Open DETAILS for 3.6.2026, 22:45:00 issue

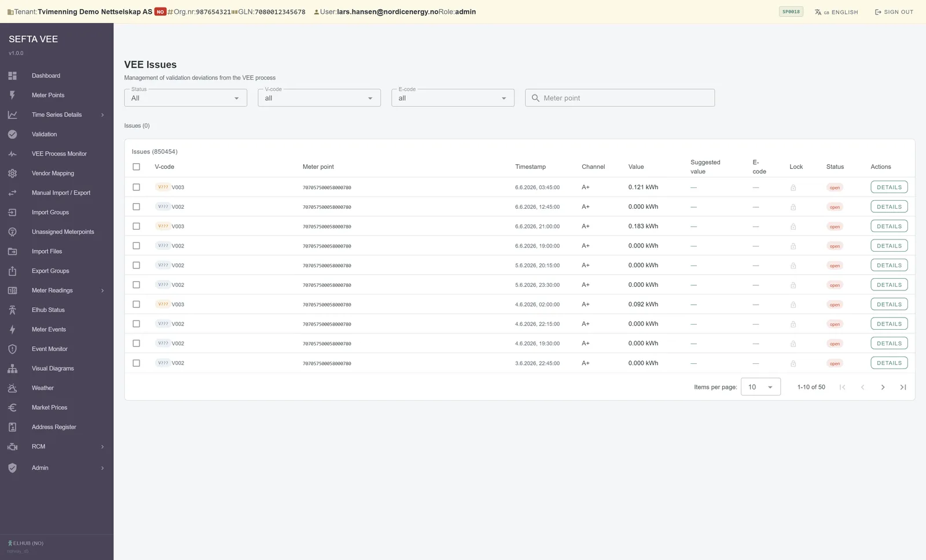tap(889, 363)
